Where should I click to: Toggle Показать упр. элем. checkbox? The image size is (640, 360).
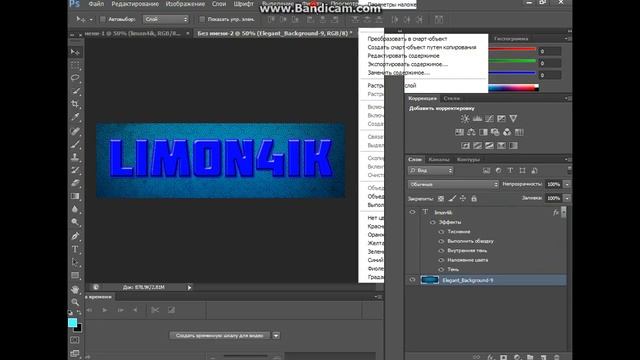pyautogui.click(x=202, y=19)
